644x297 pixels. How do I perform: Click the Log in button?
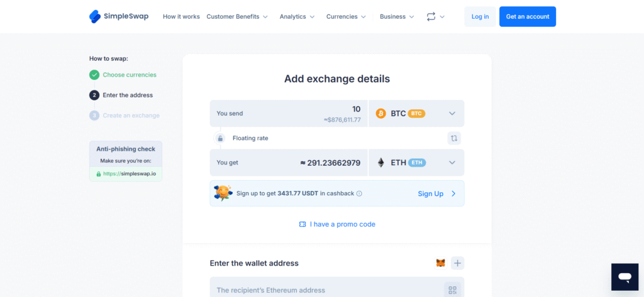[480, 17]
